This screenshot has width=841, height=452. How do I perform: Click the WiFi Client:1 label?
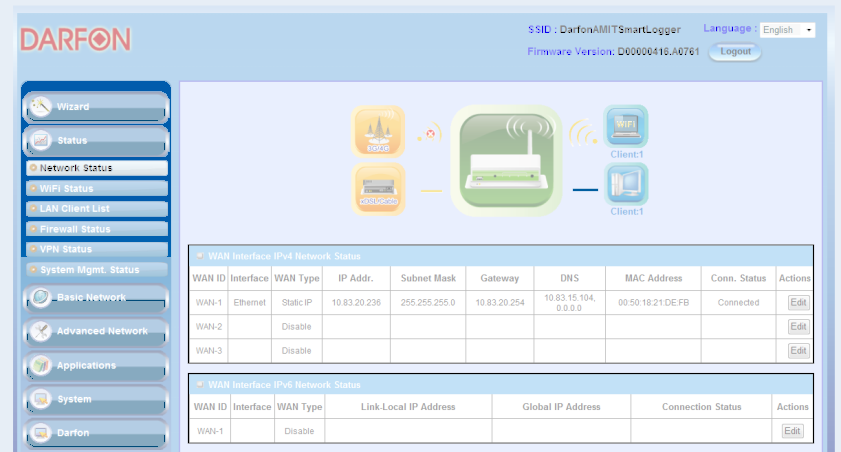click(x=626, y=154)
